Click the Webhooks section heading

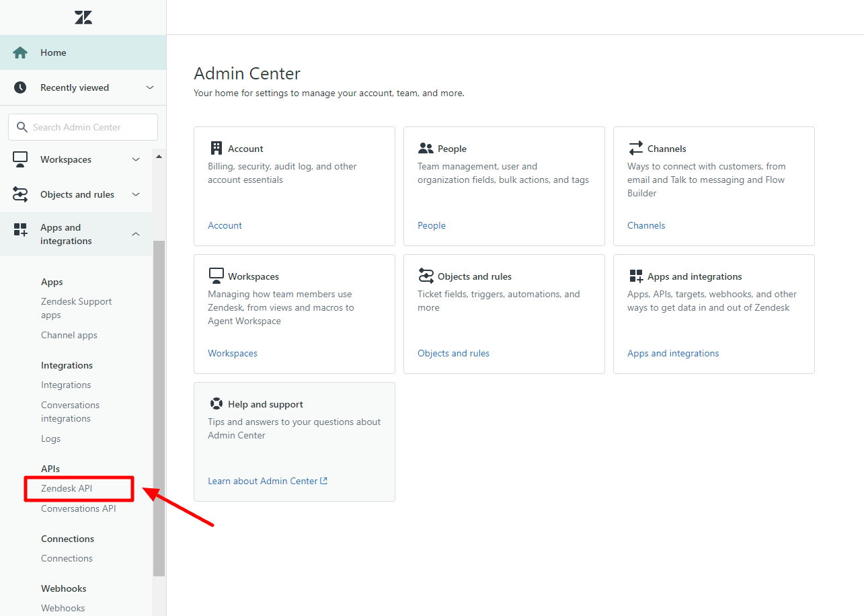pos(64,588)
